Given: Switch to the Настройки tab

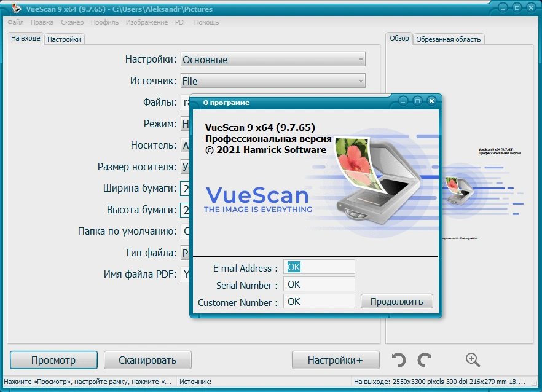Looking at the screenshot, I should 64,39.
